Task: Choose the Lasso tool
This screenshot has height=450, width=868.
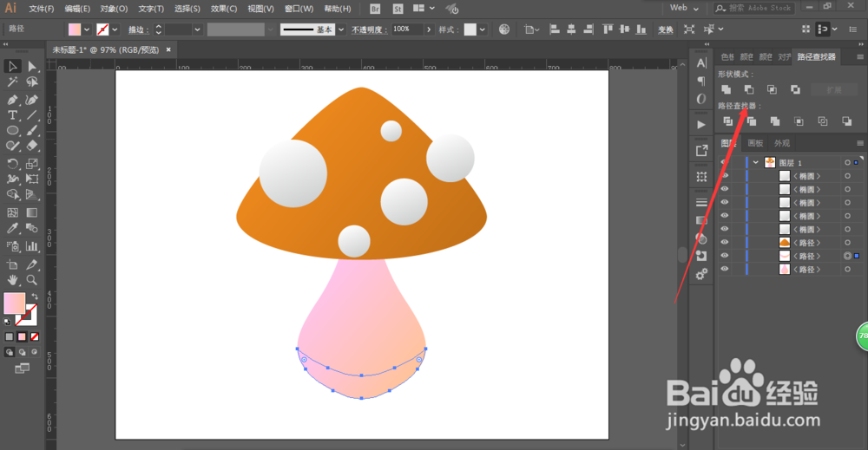Action: 32,82
